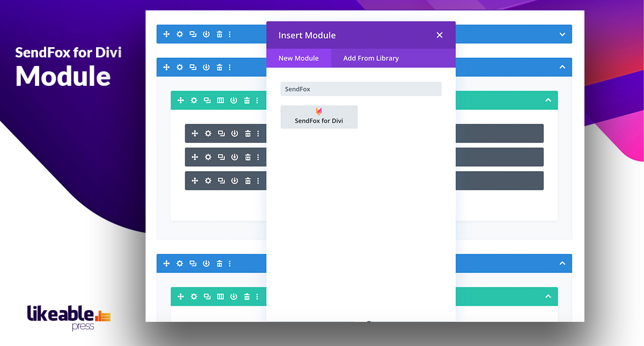Toggle power icon on upper green row bar
The image size is (644, 346).
point(233,100)
